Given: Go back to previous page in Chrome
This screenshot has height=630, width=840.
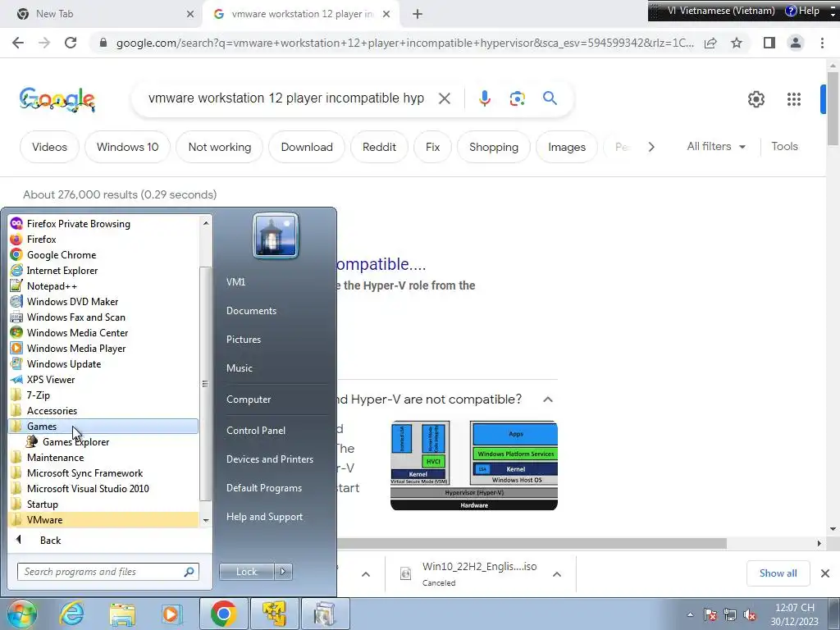Looking at the screenshot, I should point(18,43).
